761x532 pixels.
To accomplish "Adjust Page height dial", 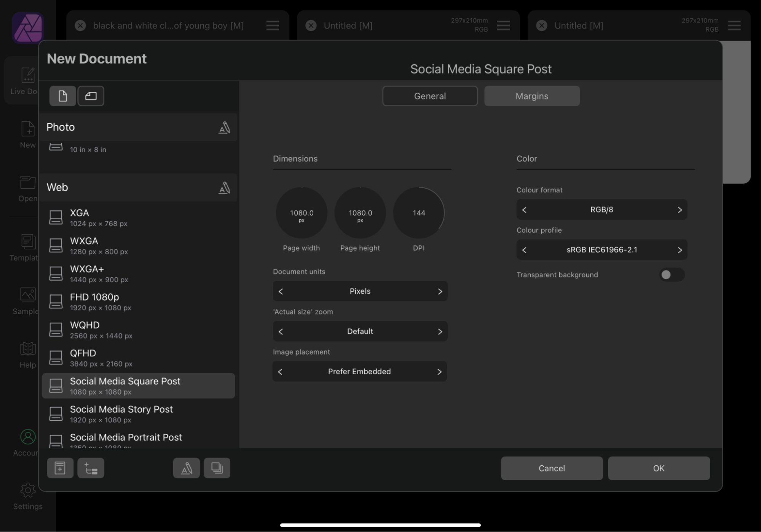I will (x=360, y=213).
